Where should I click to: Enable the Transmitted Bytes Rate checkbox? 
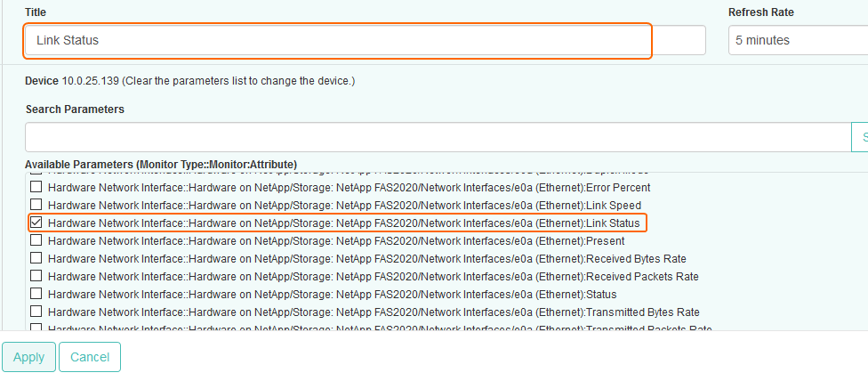point(36,312)
